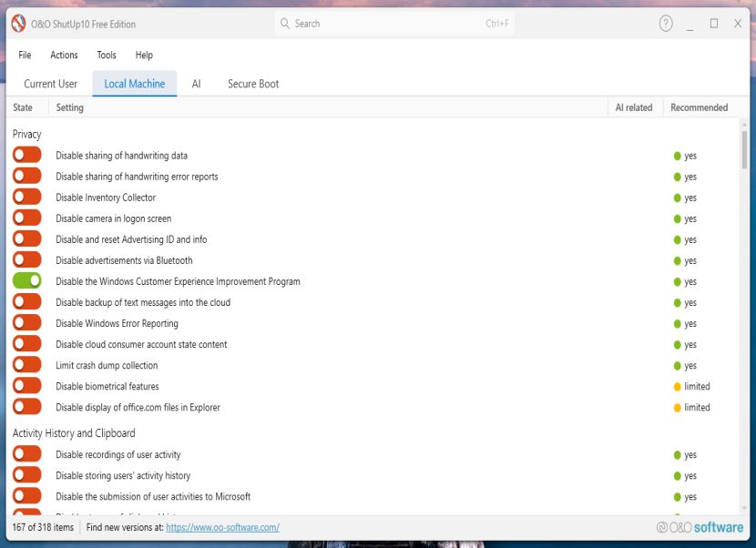Click "Disable camera in logon screen" text
The height and width of the screenshot is (548, 756).
(113, 218)
